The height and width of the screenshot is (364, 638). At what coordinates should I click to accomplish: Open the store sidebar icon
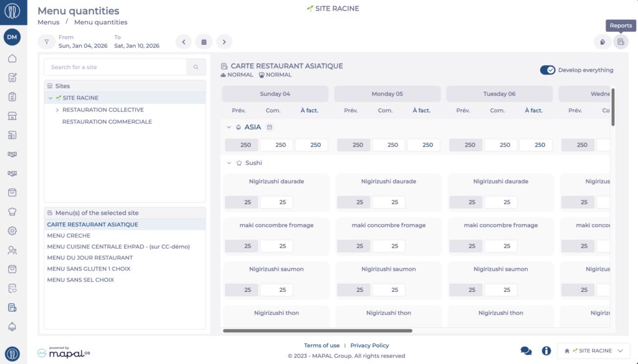click(12, 116)
